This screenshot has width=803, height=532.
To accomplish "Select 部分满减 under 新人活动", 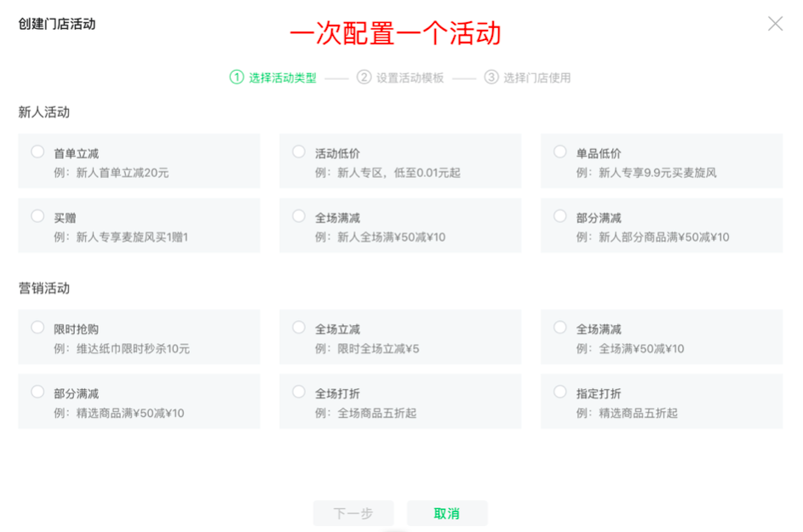I will pyautogui.click(x=560, y=217).
